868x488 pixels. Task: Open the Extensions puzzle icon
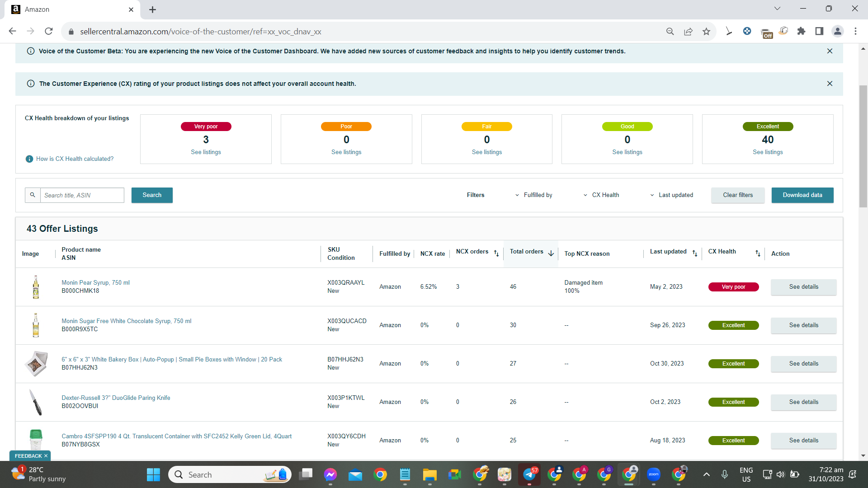[x=801, y=31]
